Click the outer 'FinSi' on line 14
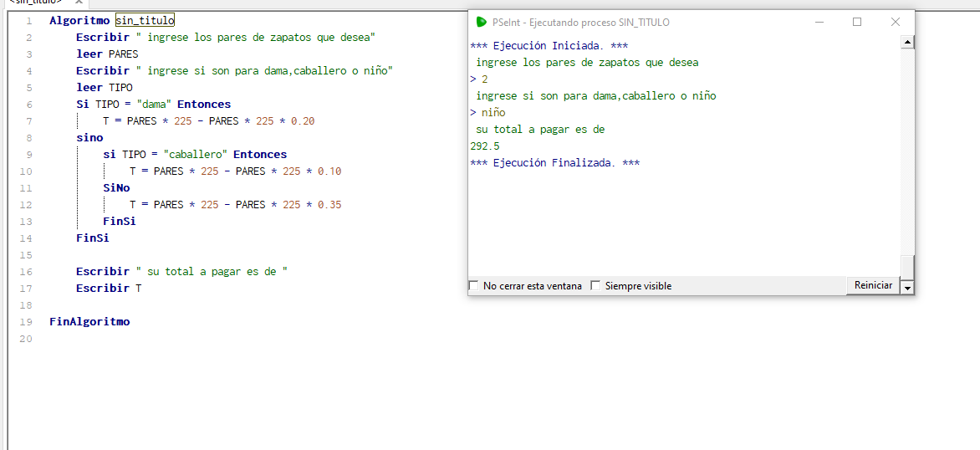The height and width of the screenshot is (450, 980). pos(93,238)
